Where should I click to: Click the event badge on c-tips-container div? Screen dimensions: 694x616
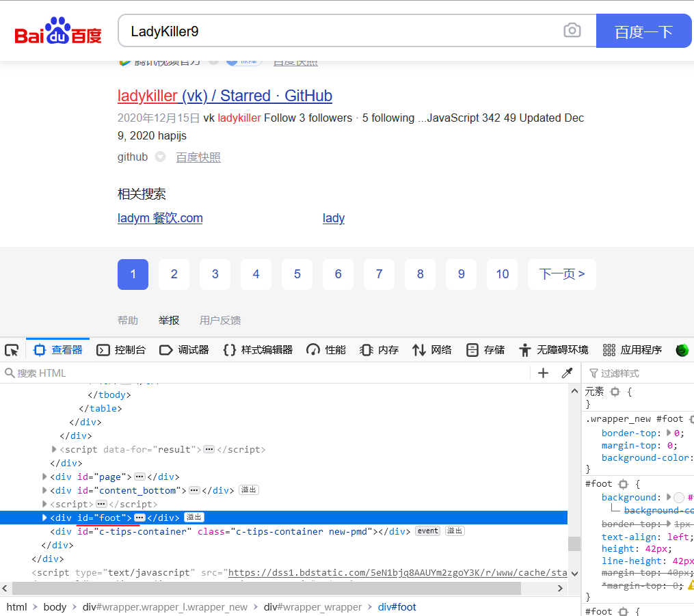[x=427, y=531]
